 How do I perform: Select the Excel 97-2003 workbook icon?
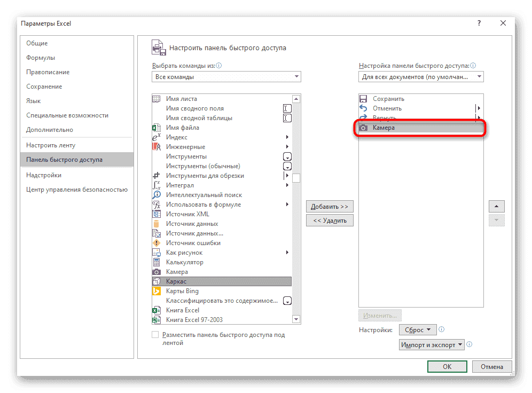pos(157,320)
